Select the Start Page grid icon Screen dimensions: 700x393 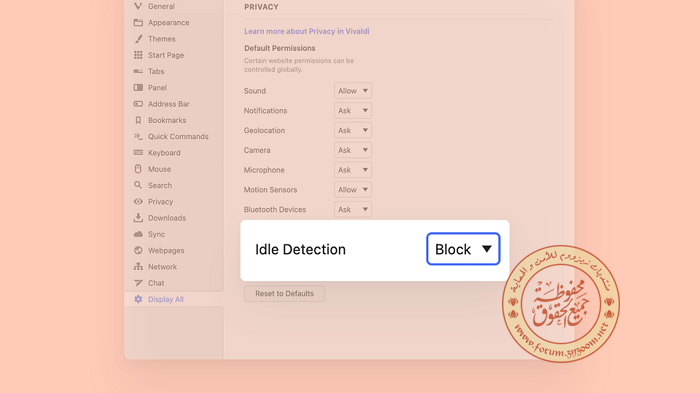point(138,55)
